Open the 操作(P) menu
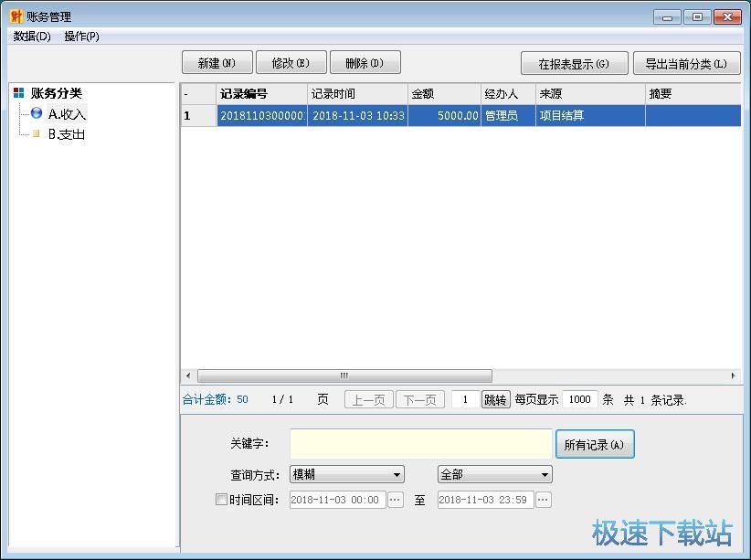Screen dimensions: 751x560 tap(81, 37)
